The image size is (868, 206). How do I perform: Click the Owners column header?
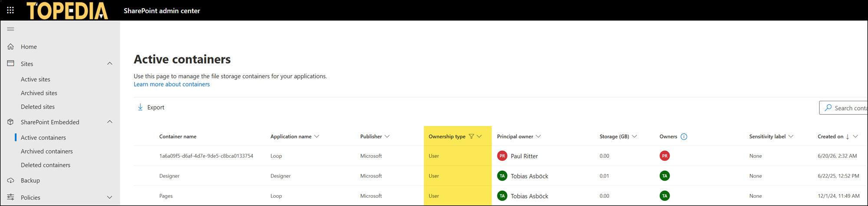tap(668, 136)
